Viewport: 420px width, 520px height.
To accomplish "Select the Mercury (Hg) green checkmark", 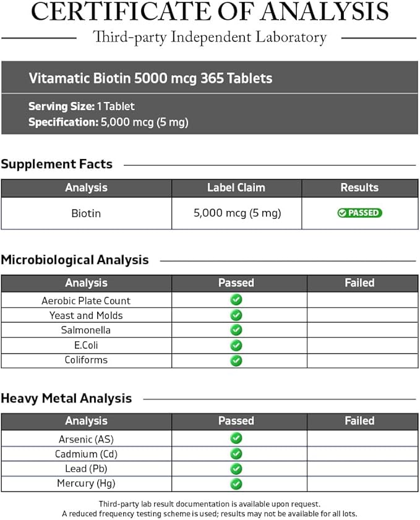I will pyautogui.click(x=236, y=484).
